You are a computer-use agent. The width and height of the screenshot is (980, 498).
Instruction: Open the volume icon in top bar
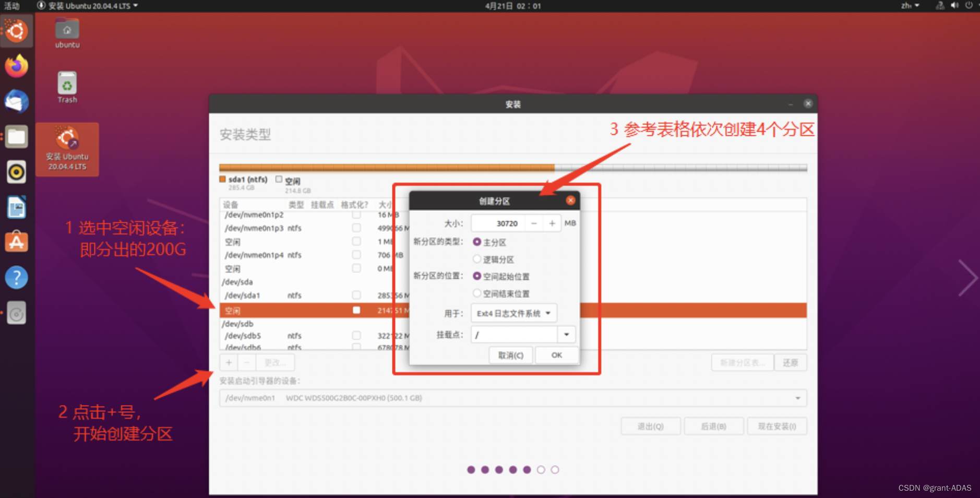click(954, 6)
